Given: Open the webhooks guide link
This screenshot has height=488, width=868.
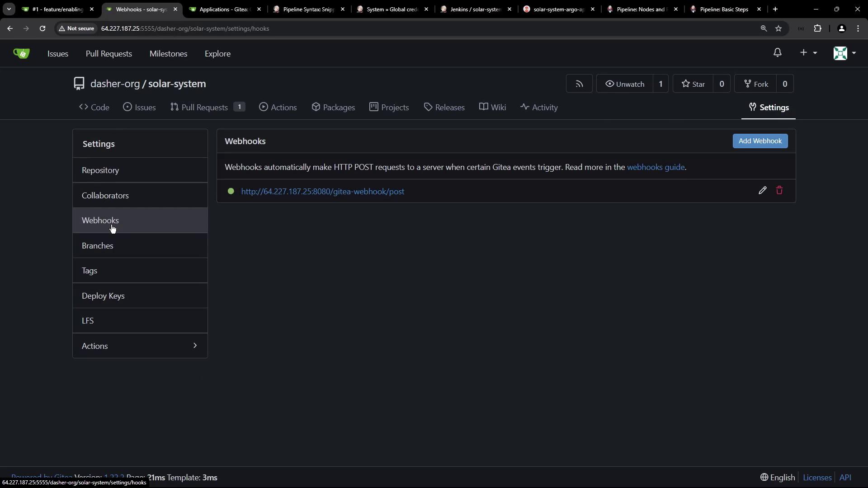Looking at the screenshot, I should coord(655,167).
